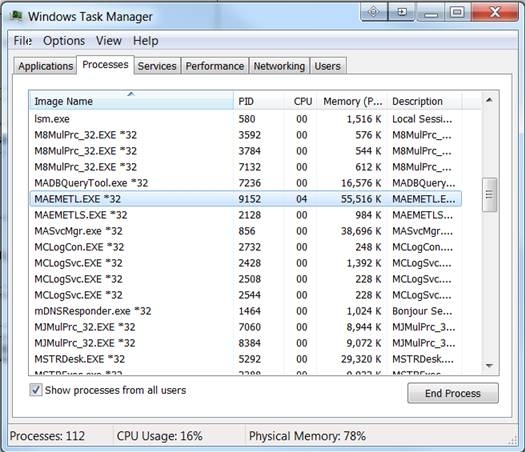Select the MASvcMgr.exe process

click(246, 231)
